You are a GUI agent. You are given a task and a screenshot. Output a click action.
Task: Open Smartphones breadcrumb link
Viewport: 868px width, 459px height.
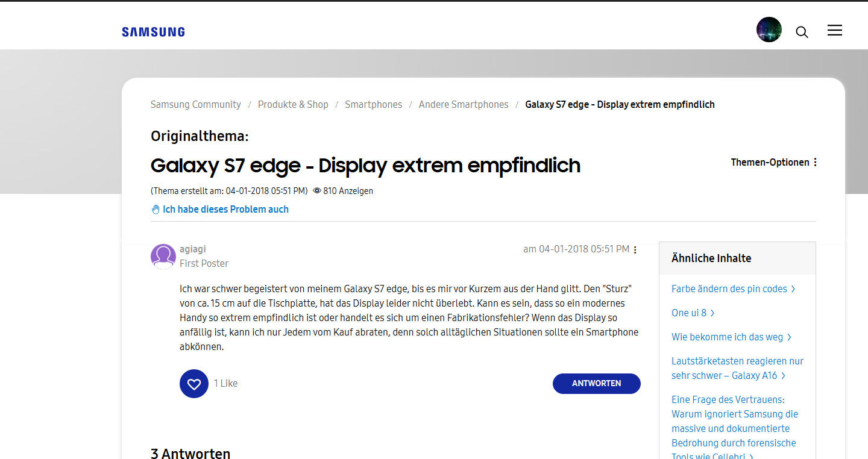373,104
